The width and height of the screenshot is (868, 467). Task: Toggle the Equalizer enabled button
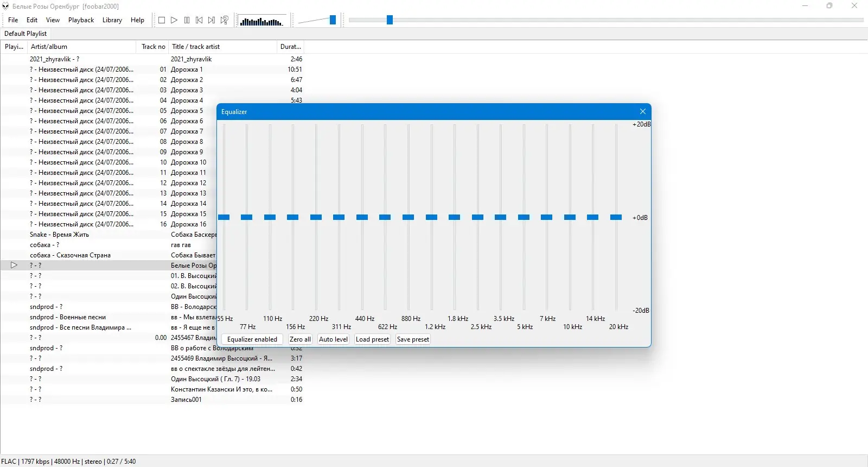coord(252,339)
